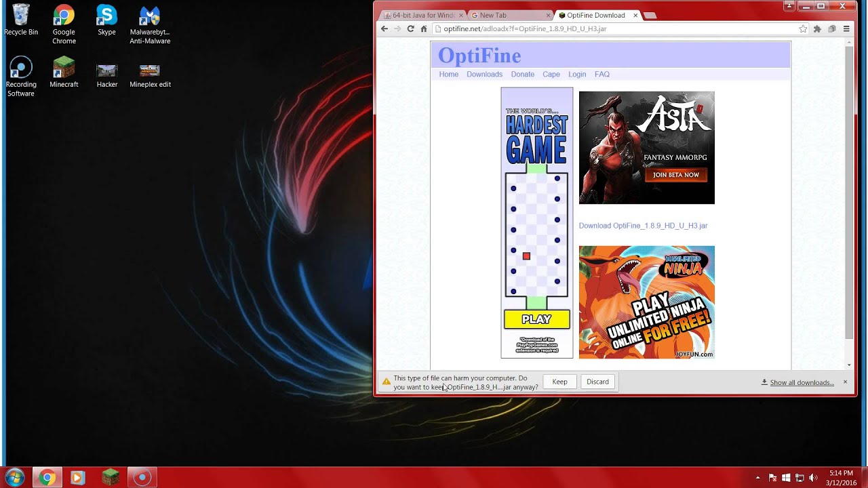Open the Chrome hamburger menu
This screenshot has height=488, width=868.
click(846, 28)
